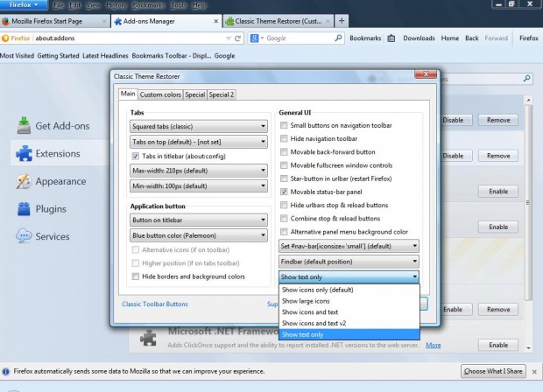Choose Show icons and text v2 option
543x392 pixels.
pos(349,323)
